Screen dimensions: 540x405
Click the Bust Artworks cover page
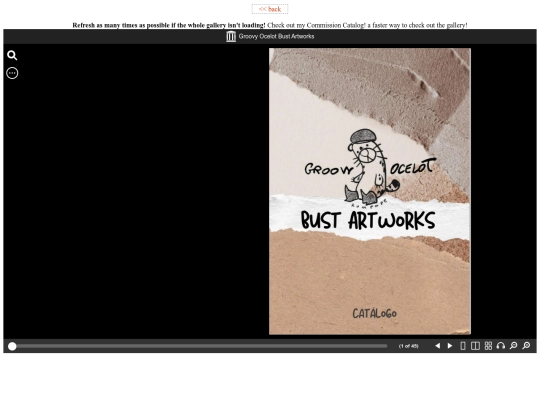370,191
